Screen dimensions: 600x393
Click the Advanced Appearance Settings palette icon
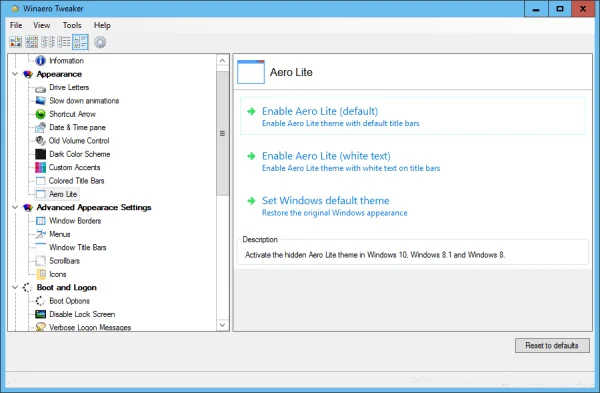point(28,207)
